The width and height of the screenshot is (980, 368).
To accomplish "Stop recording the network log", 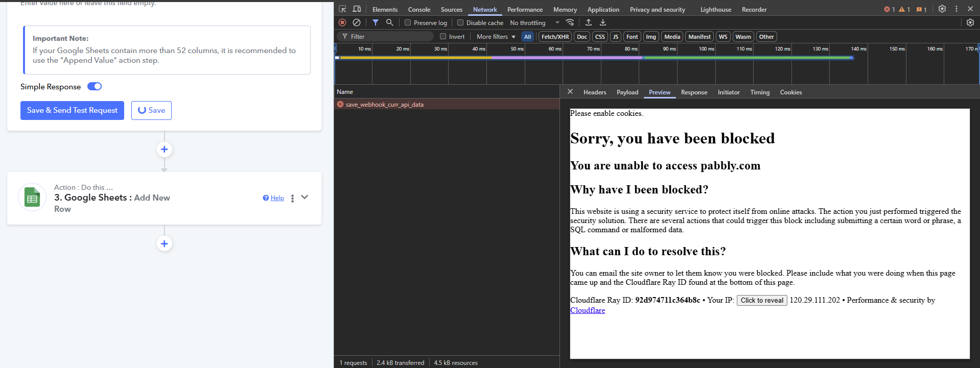I will coord(342,22).
